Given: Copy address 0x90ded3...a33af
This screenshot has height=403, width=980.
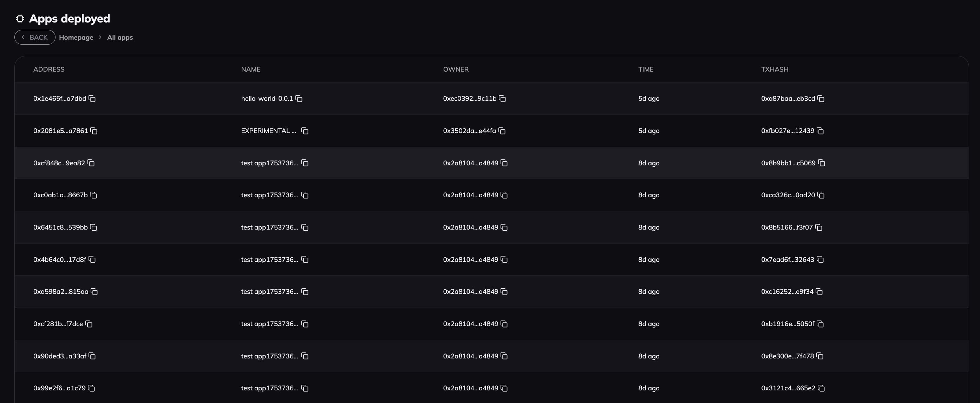Looking at the screenshot, I should tap(92, 356).
